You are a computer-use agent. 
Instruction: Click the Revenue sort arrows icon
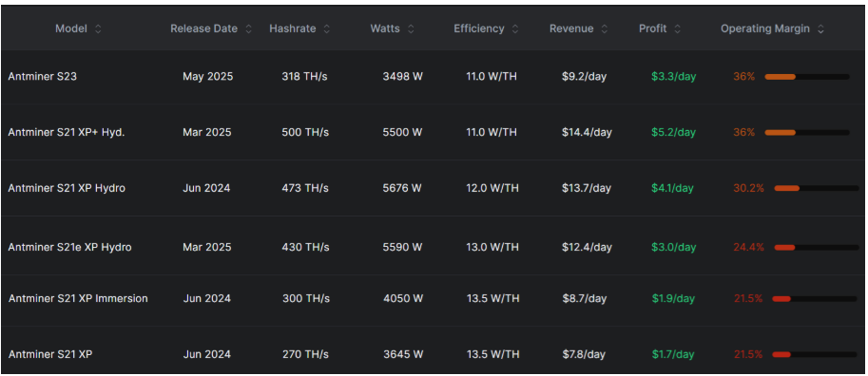click(605, 29)
